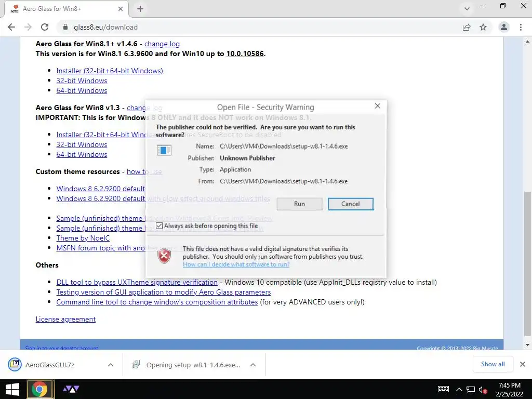Click Show all downloads
Screen dimensions: 532x399
(493, 364)
